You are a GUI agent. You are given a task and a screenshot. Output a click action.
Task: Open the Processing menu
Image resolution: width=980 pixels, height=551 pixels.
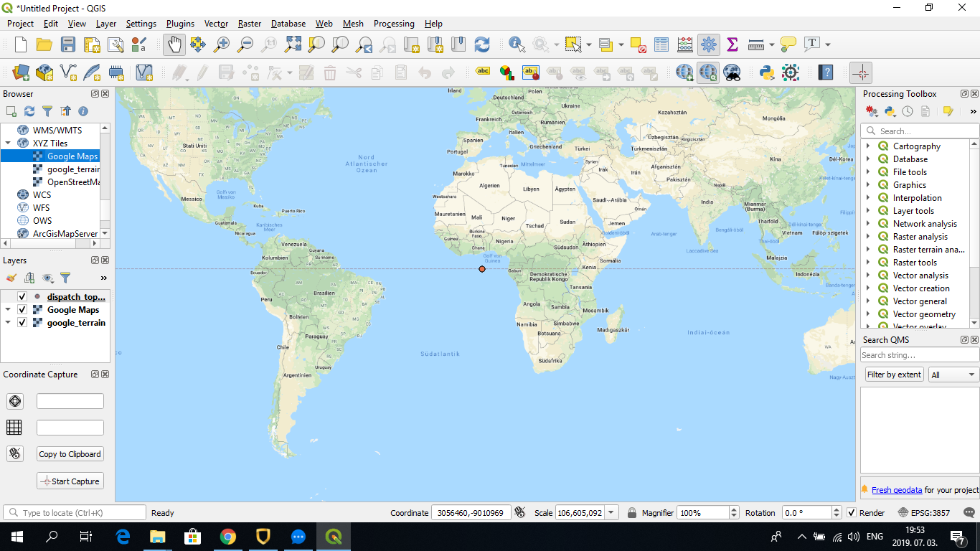394,24
